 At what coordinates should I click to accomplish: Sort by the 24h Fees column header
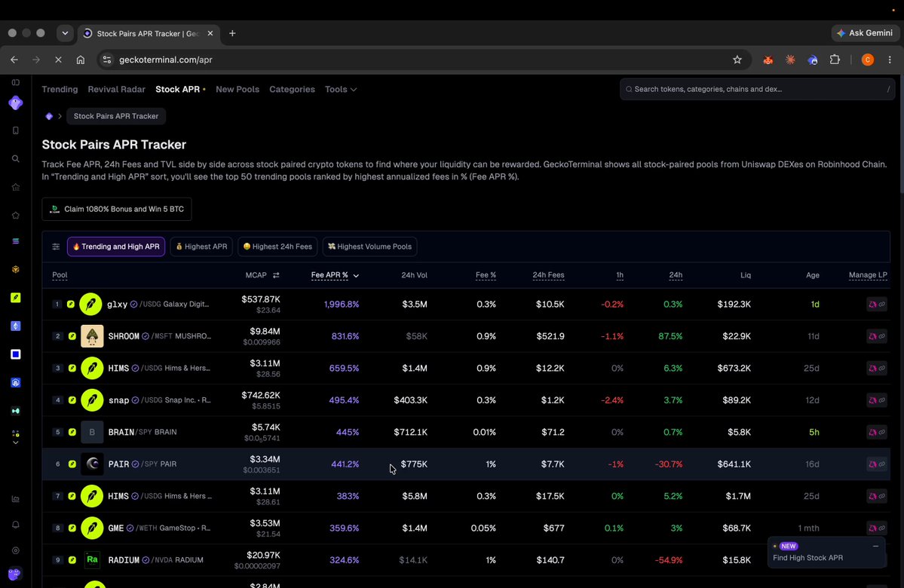pos(548,276)
